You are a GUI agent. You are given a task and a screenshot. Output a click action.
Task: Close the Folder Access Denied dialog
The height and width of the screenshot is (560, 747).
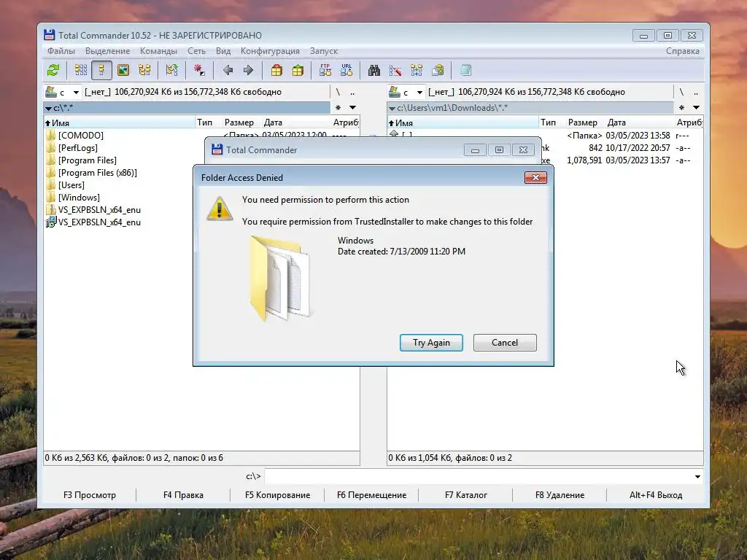coord(535,178)
